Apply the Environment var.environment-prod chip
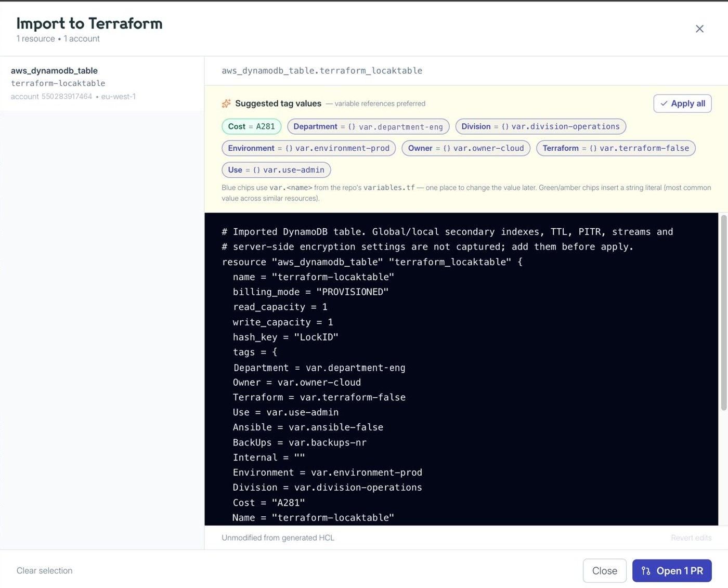 [x=309, y=148]
